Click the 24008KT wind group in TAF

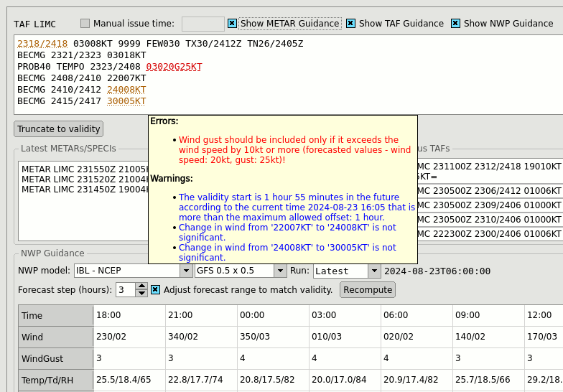click(126, 90)
